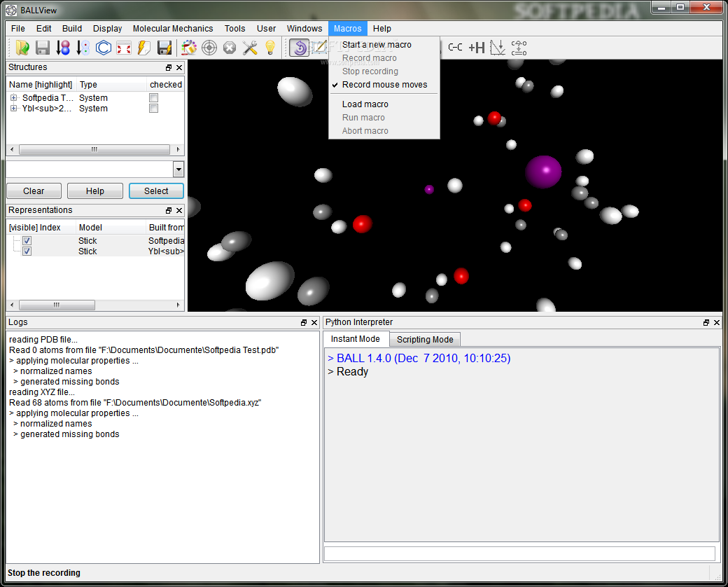
Task: Click the gray floppy disk save icon
Action: click(43, 48)
